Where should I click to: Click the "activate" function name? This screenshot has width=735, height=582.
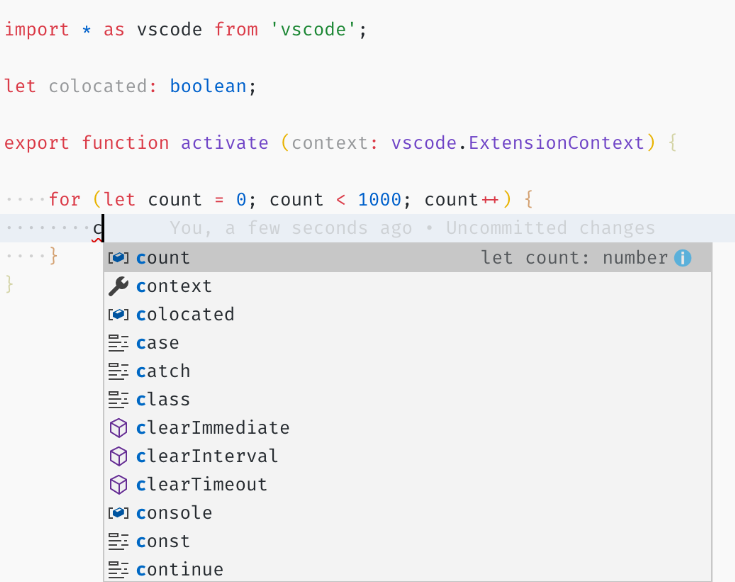[224, 143]
